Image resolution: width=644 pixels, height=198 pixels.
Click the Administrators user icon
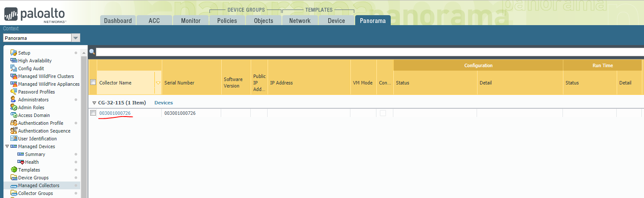[x=14, y=100]
